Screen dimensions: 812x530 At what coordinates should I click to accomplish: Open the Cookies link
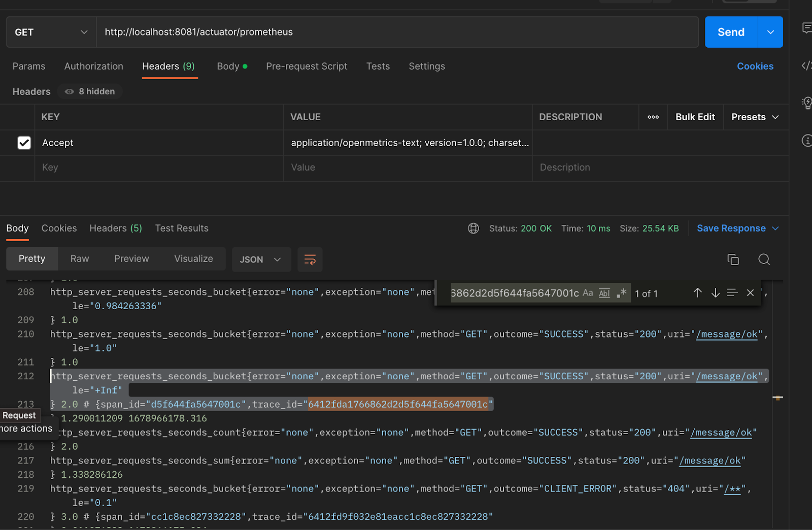coord(755,67)
